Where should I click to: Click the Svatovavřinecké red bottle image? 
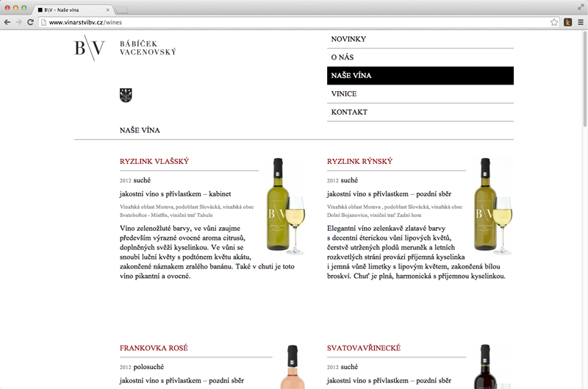pyautogui.click(x=492, y=366)
